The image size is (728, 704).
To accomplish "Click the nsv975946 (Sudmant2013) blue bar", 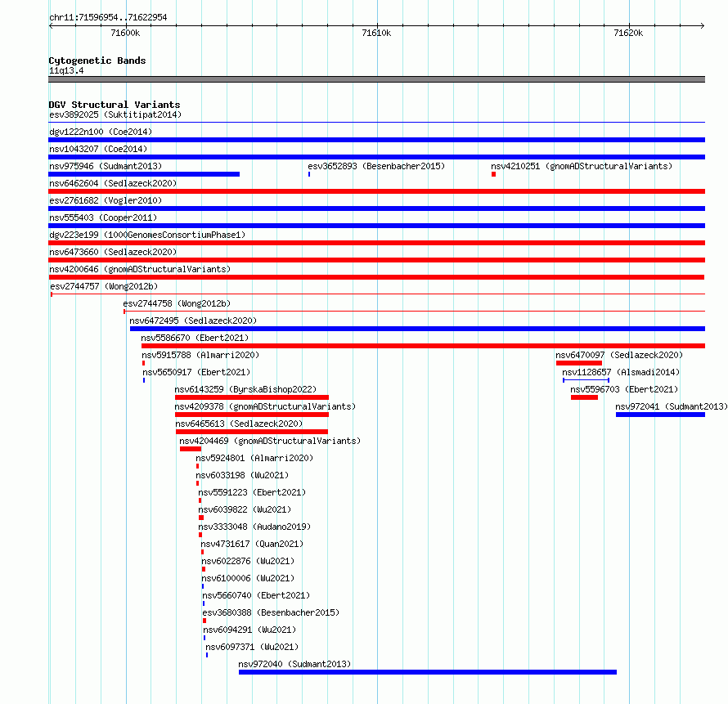I will (x=144, y=174).
